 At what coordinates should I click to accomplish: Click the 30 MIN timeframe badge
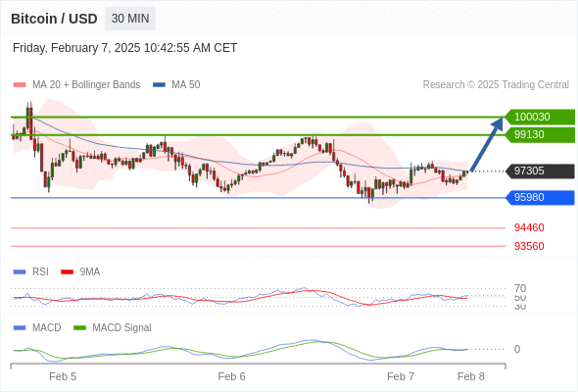pos(130,19)
